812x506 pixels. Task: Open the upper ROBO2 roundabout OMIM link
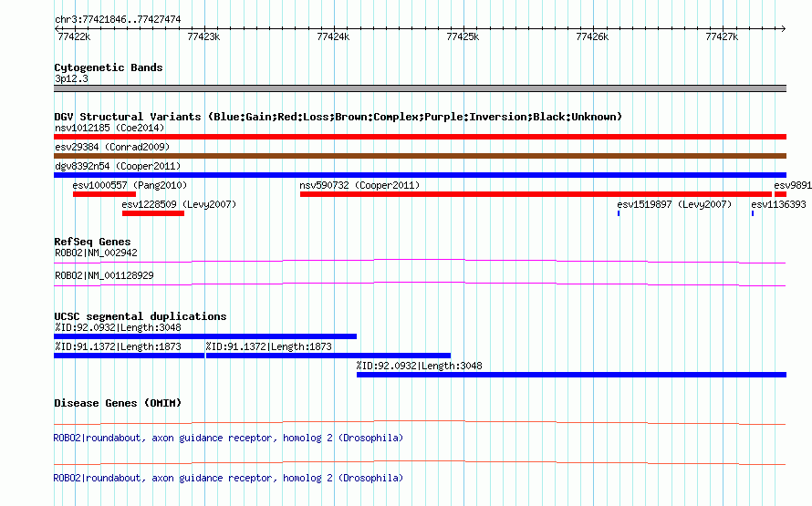(228, 438)
